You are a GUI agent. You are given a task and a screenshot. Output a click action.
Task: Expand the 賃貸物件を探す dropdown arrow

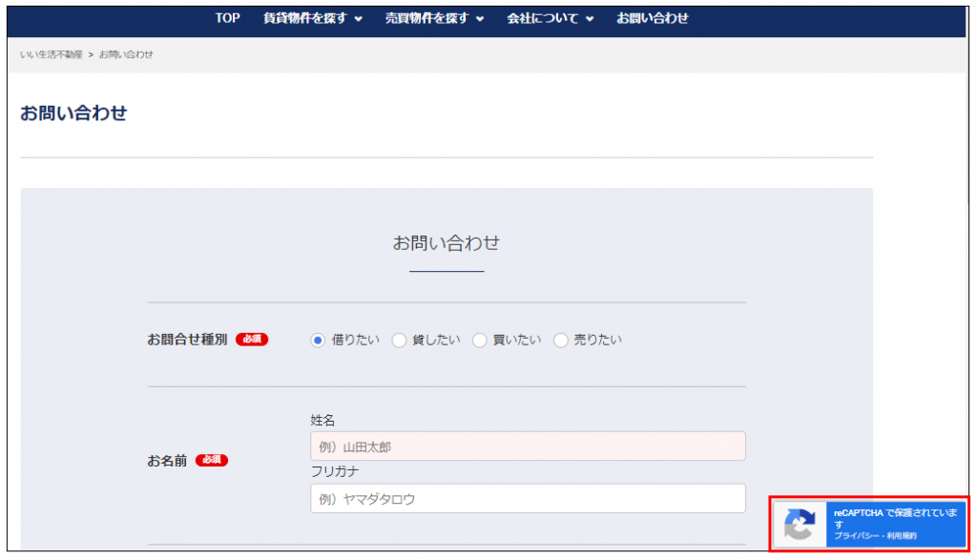[358, 19]
